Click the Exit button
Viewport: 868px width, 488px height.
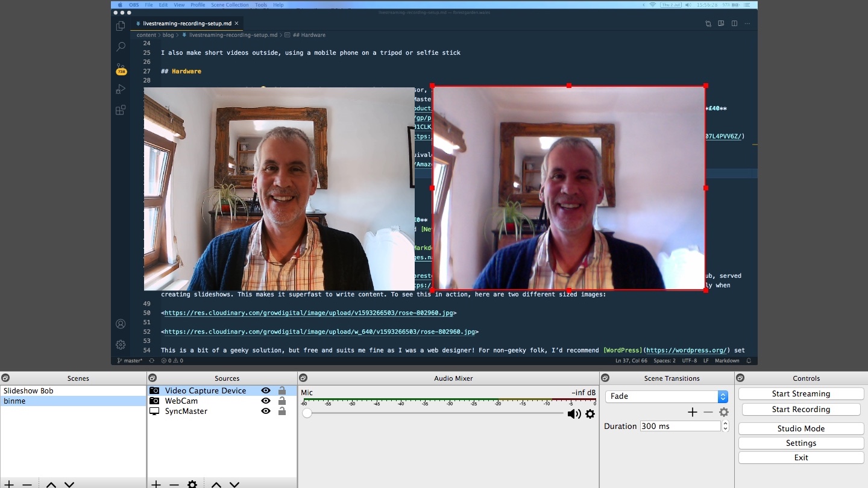point(801,457)
